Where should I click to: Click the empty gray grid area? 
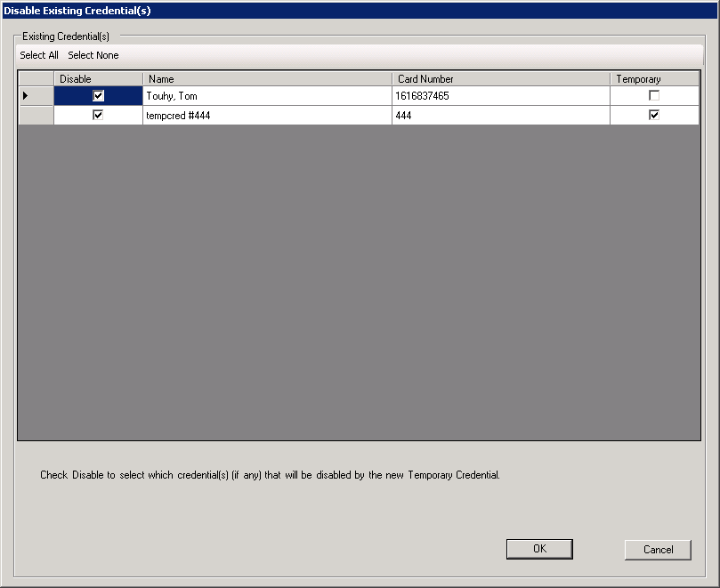click(359, 282)
